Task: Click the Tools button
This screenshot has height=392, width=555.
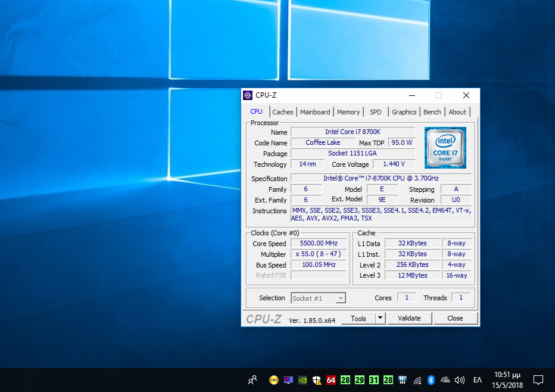Action: 358,318
